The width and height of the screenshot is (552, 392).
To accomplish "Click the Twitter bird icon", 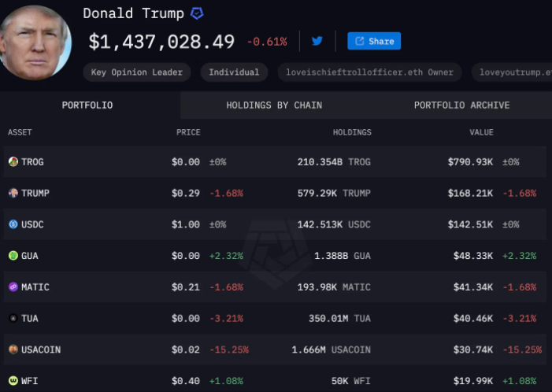I will click(x=317, y=41).
